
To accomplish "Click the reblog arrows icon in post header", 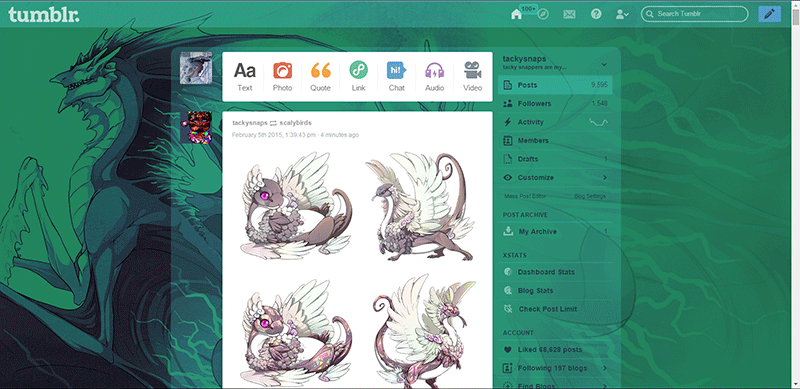I will click(273, 123).
